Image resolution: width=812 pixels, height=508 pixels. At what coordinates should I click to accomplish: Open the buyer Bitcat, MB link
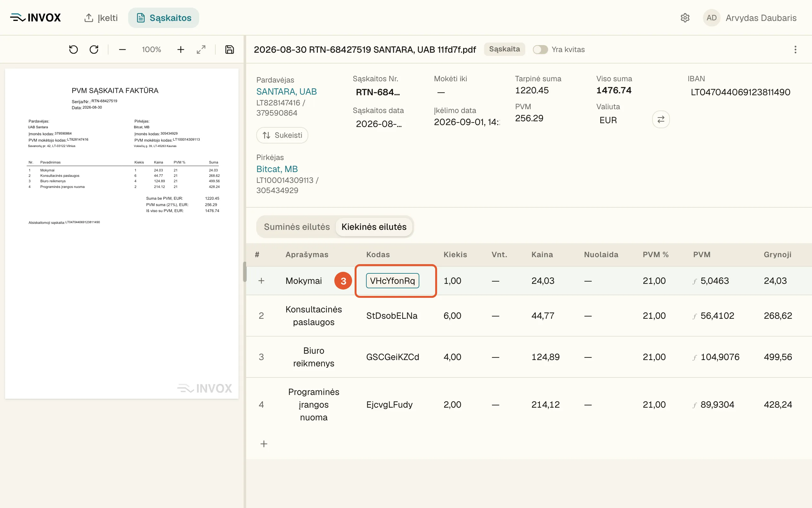(x=277, y=169)
